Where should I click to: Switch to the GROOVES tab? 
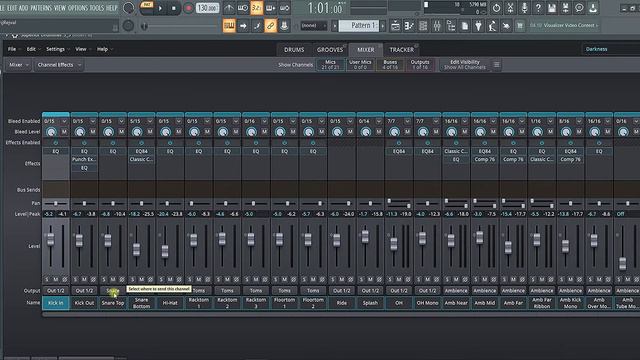[x=330, y=50]
